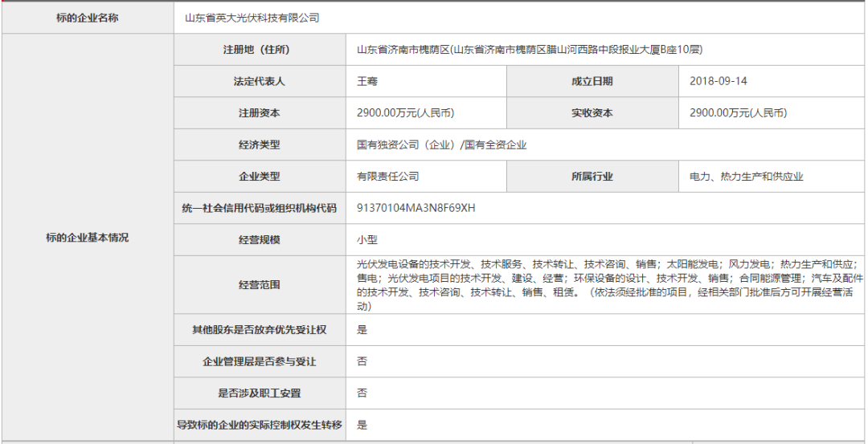
Task: Select the 经济类型 value 国有独资公司
Action: coord(441,145)
